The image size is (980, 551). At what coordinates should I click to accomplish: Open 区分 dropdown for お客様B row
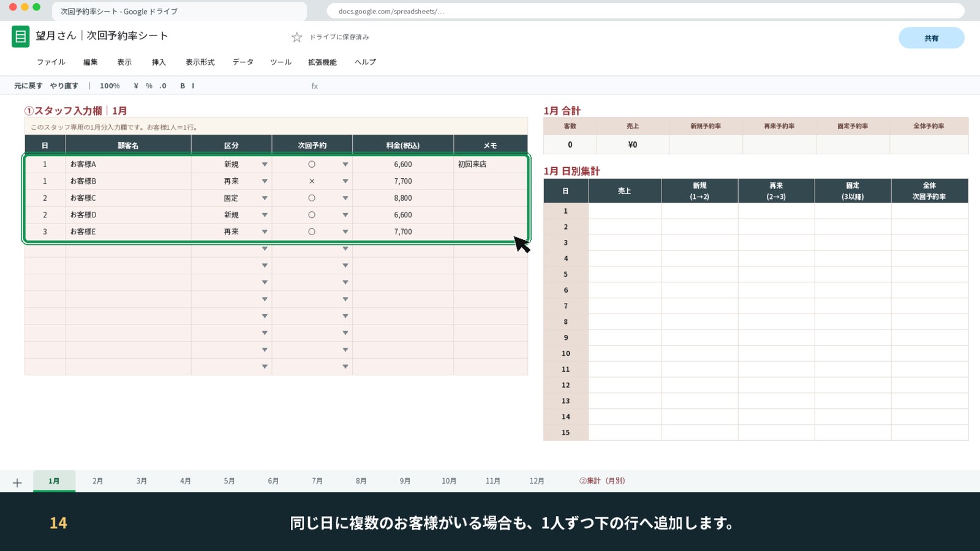[x=265, y=181]
